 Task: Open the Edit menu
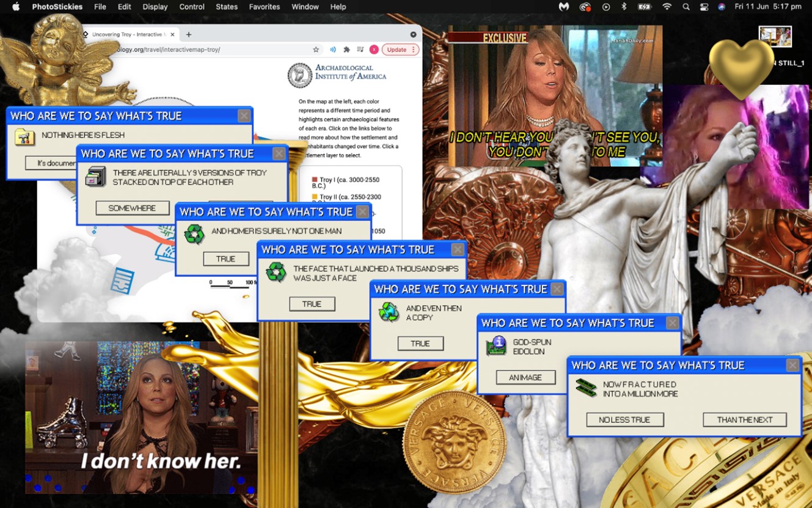(x=125, y=7)
